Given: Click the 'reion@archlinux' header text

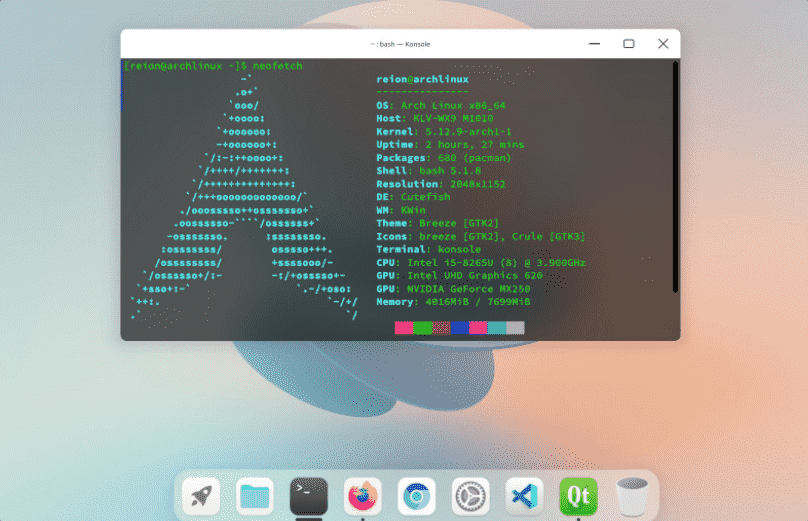Looking at the screenshot, I should (423, 79).
